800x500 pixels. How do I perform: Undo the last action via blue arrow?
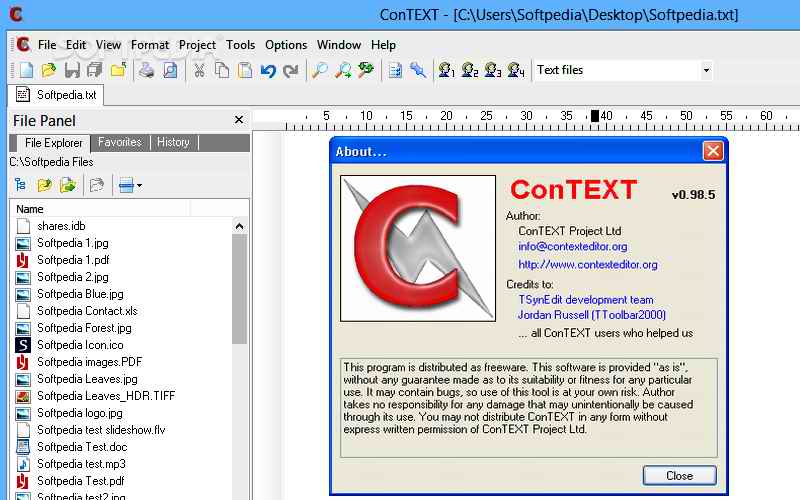click(x=268, y=70)
